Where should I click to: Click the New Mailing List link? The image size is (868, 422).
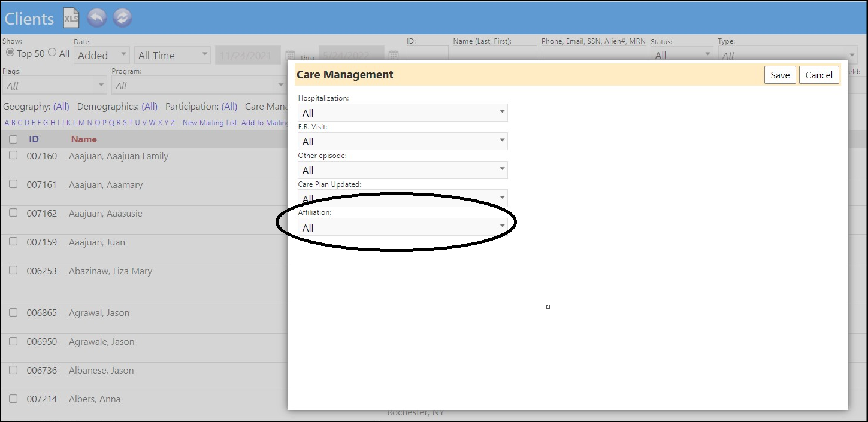pyautogui.click(x=210, y=123)
